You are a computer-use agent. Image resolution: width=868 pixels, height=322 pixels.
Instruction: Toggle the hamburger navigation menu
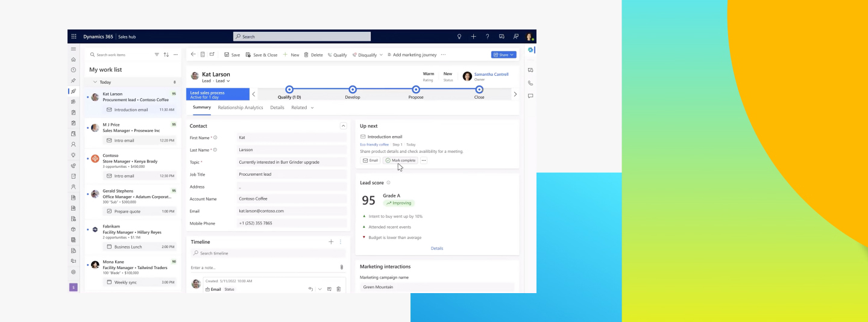click(74, 49)
